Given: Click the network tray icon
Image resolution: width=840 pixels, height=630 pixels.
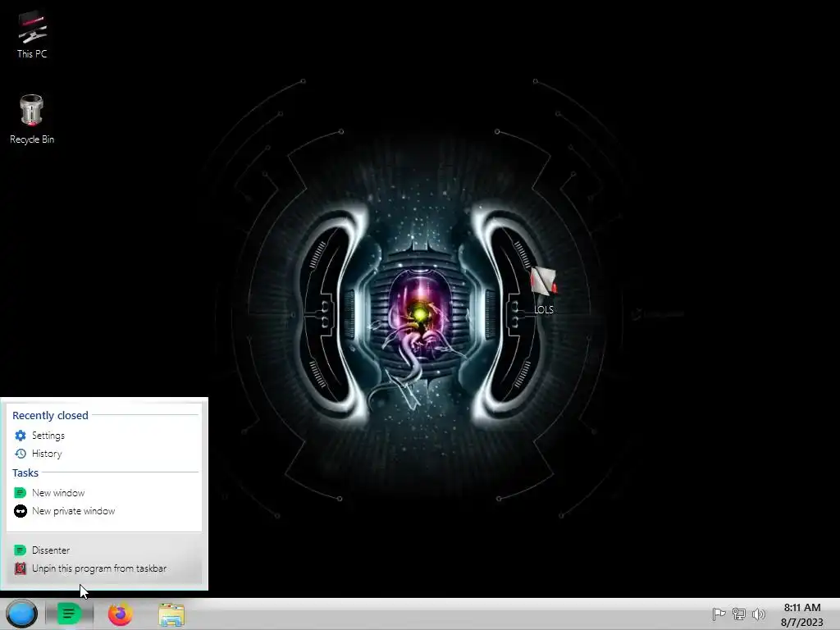Looking at the screenshot, I should (739, 614).
